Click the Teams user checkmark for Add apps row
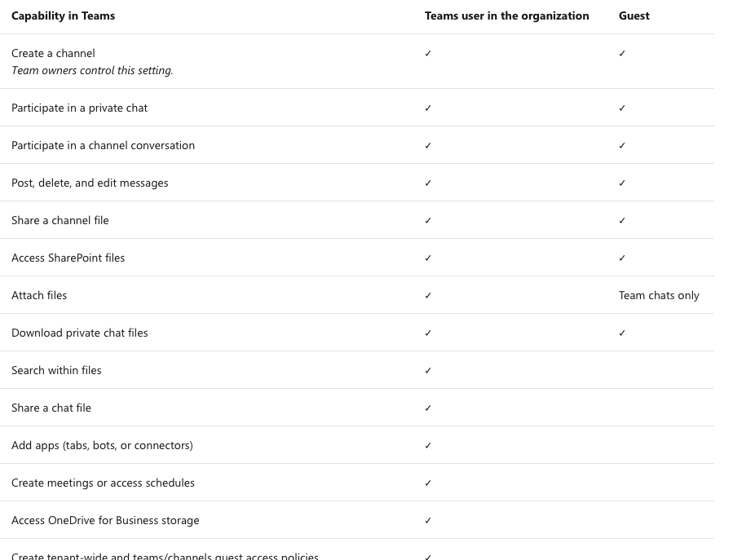This screenshot has height=560, width=755. coord(428,446)
